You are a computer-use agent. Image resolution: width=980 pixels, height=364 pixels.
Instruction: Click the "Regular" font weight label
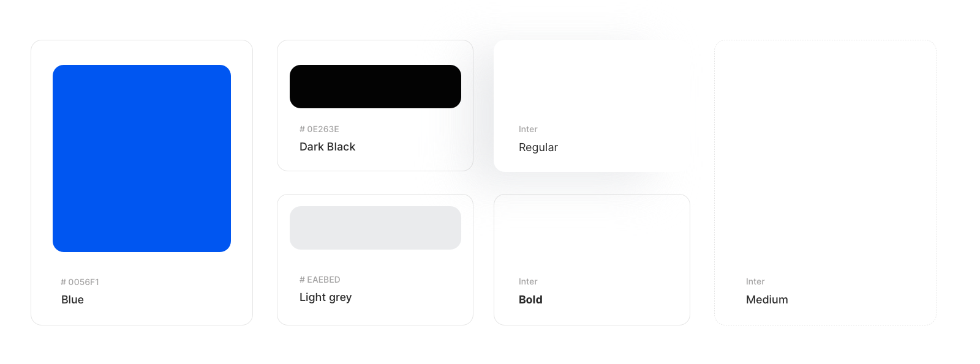[x=538, y=147]
